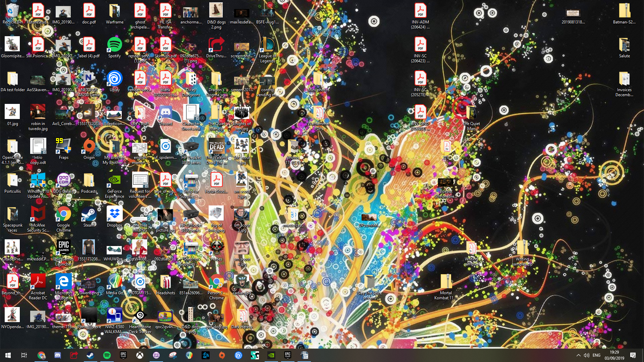Open the Uplay desktop shortcut
Screen dimensions: 644x362
[114, 81]
